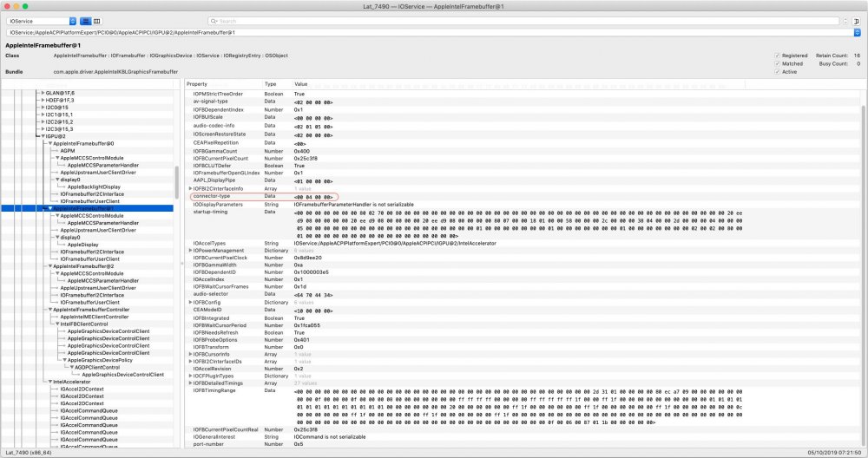Toggle the Active checkbox
Screen dimensions: 868x458
[x=776, y=72]
